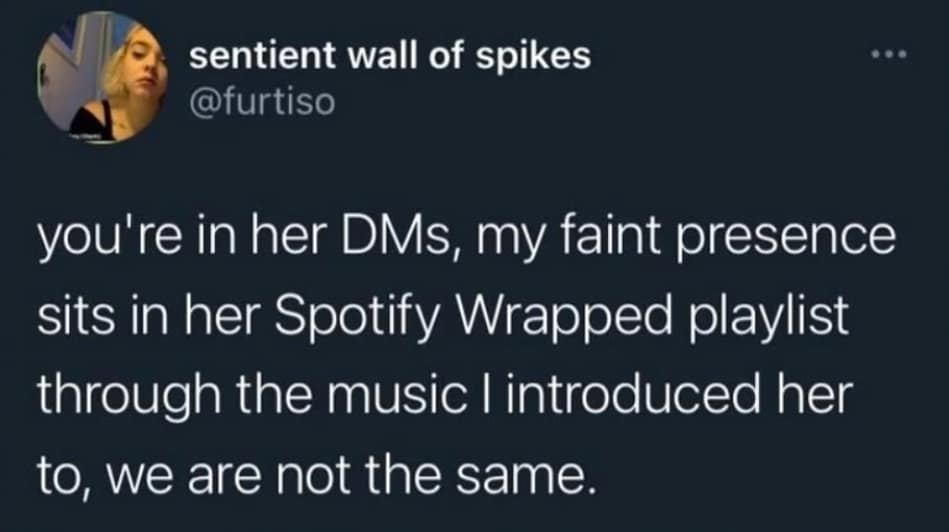Open the "sentient wall of spikes" profile name
Screen dimensions: 949x532
tap(389, 57)
